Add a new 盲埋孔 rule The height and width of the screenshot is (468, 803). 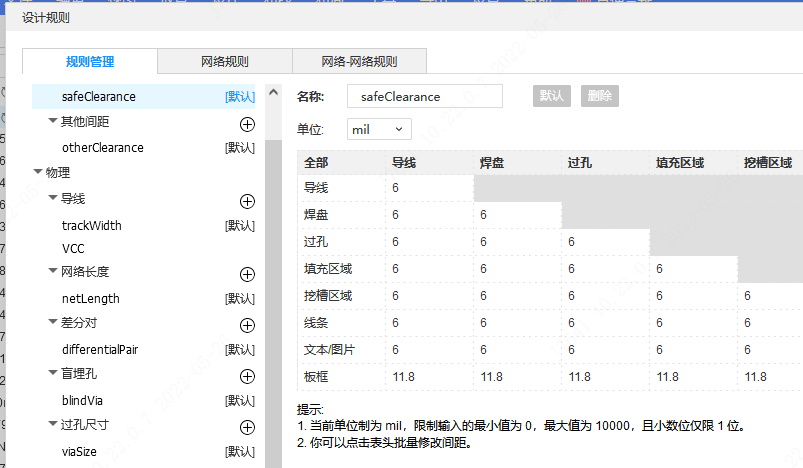[x=247, y=376]
